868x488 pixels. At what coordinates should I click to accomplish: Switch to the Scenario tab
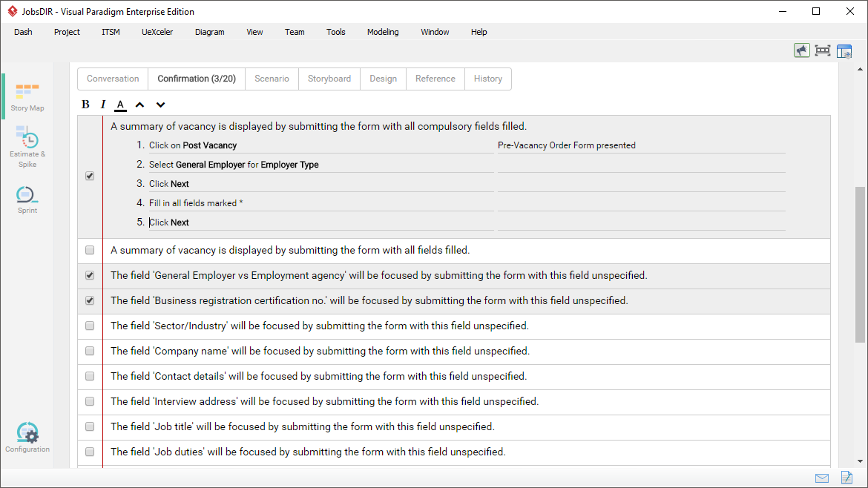tap(272, 79)
